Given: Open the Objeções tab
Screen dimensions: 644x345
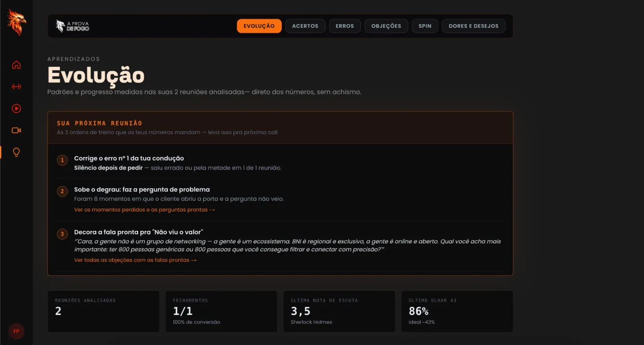Looking at the screenshot, I should point(386,26).
